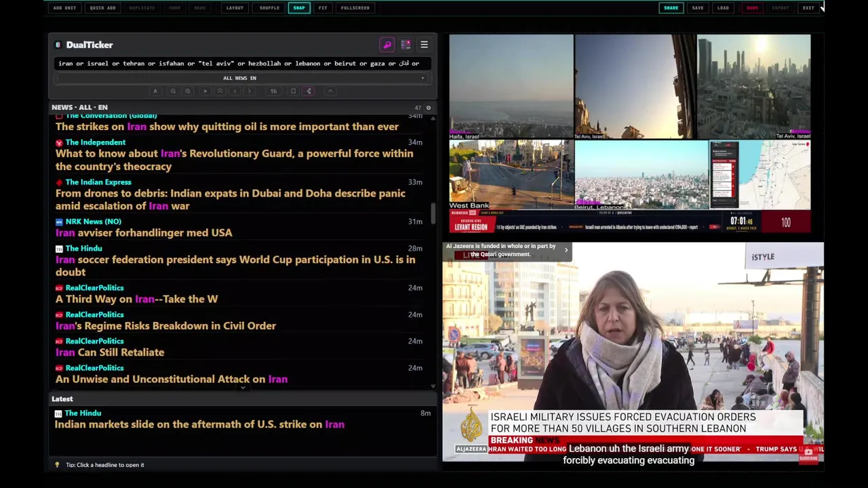This screenshot has width=868, height=488.
Task: Open Iran soccer federation World Cup headline
Action: coord(235,266)
